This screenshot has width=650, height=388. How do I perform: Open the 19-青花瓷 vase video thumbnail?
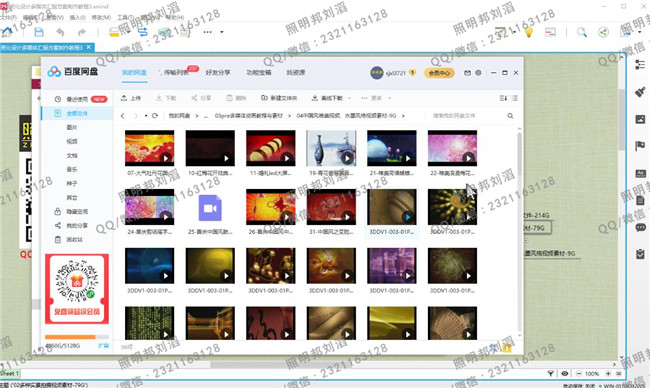coord(331,148)
